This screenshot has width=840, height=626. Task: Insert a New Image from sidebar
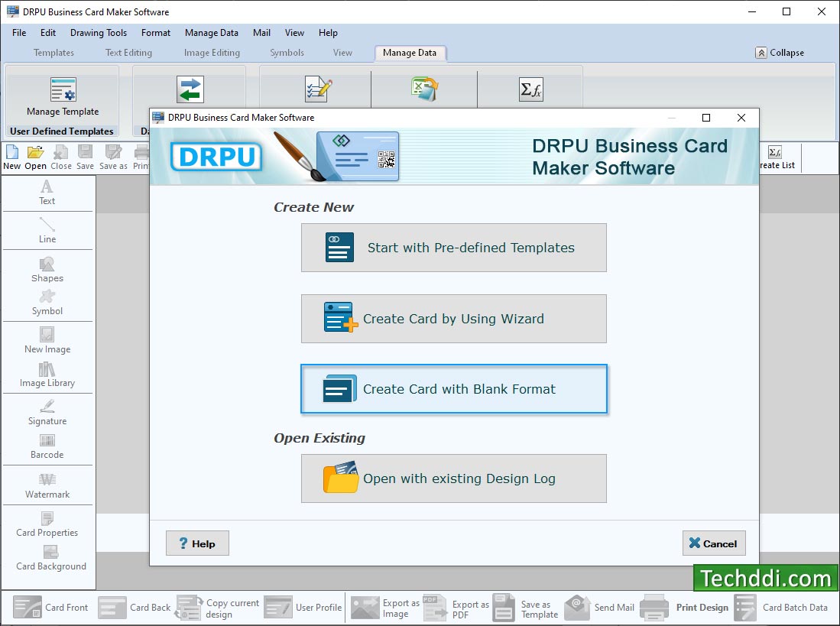pyautogui.click(x=47, y=341)
